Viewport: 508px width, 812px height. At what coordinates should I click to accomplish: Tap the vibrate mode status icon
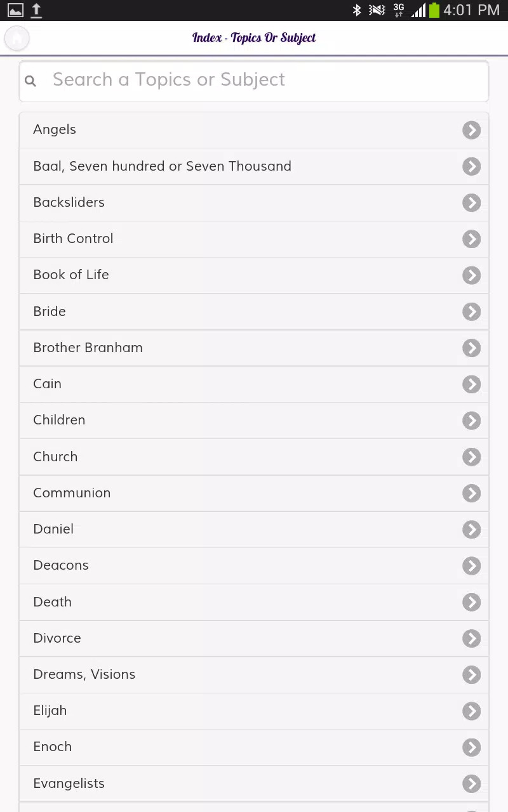377,10
